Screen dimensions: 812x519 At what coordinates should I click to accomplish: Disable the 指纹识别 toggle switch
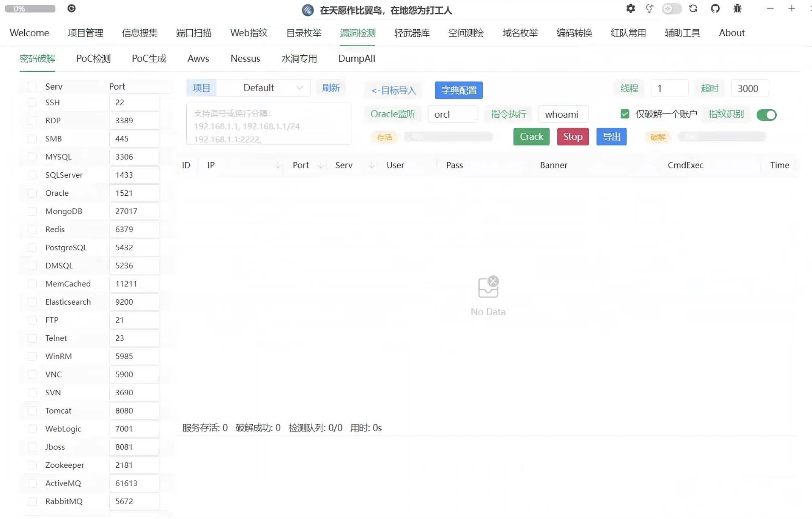[x=766, y=115]
